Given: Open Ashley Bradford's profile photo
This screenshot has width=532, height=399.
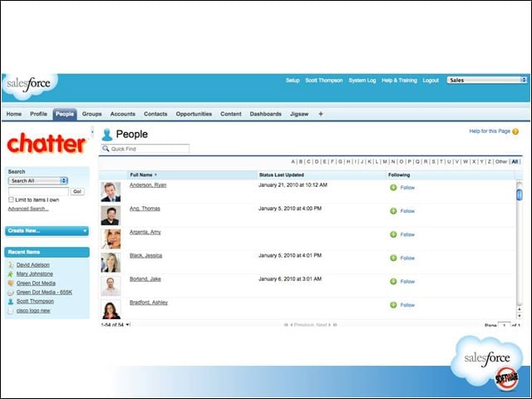Looking at the screenshot, I should pyautogui.click(x=111, y=309).
